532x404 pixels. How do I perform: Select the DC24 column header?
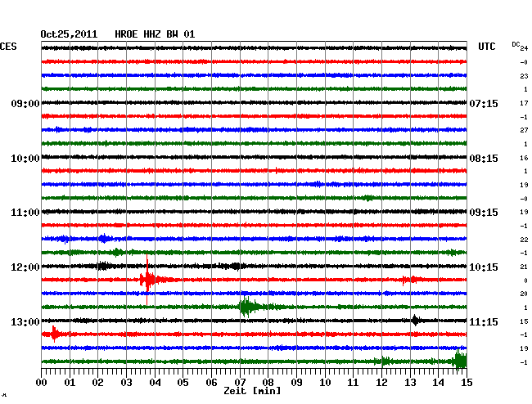520,46
